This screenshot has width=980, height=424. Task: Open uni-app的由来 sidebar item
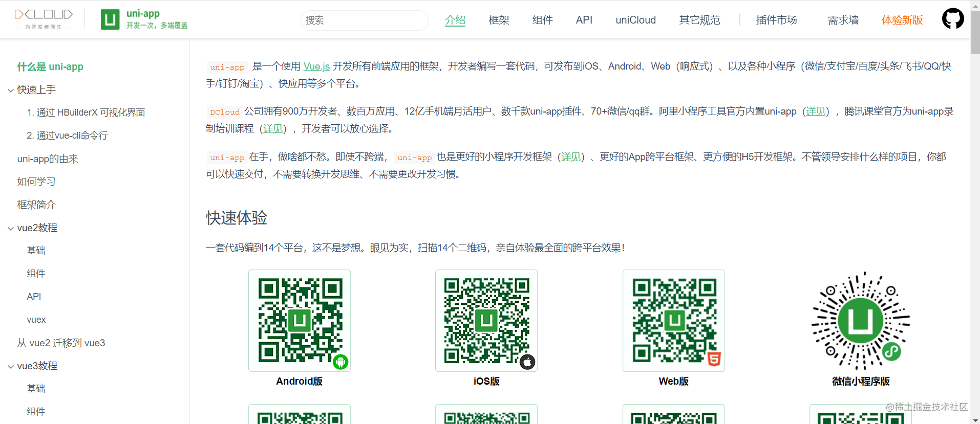48,159
